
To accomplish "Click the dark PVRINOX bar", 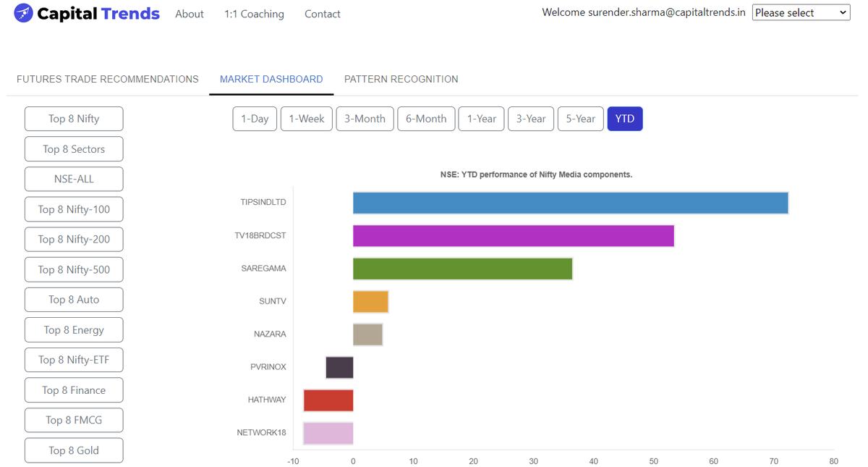I will click(x=339, y=367).
